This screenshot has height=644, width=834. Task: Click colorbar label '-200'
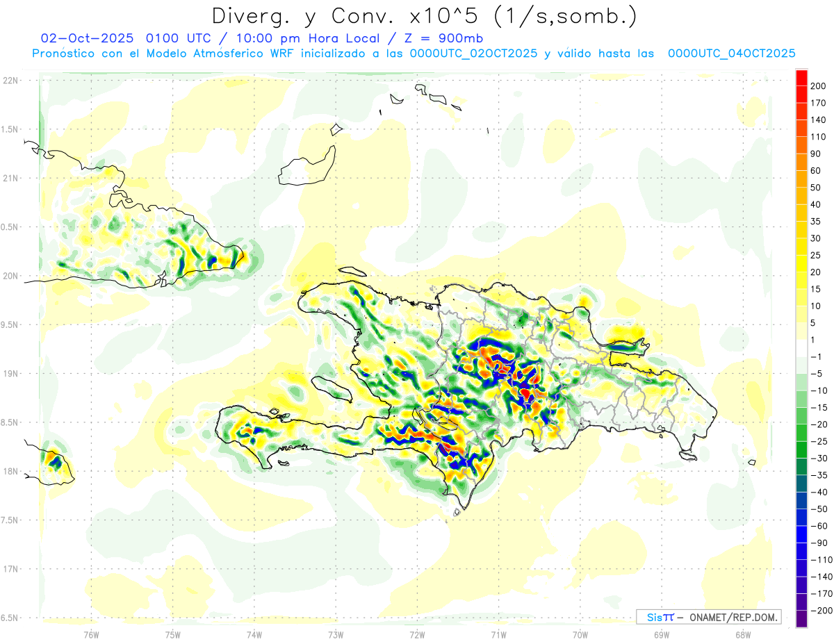pyautogui.click(x=823, y=610)
